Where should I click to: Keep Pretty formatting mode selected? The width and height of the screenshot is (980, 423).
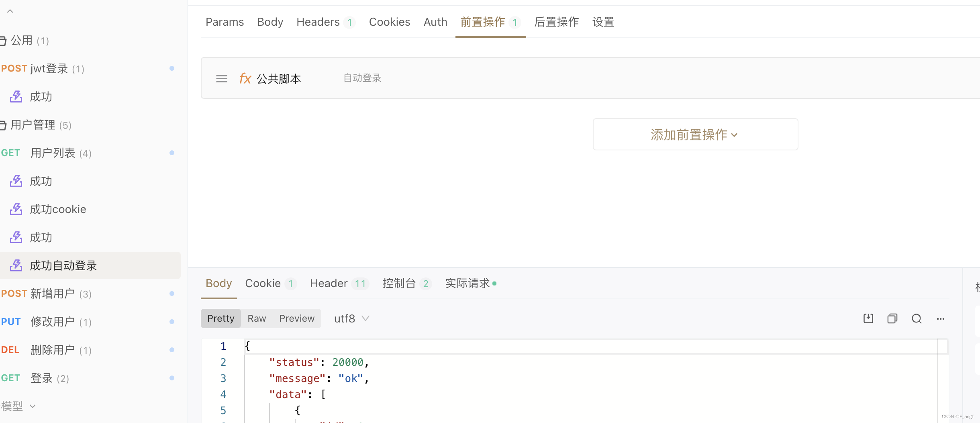220,318
